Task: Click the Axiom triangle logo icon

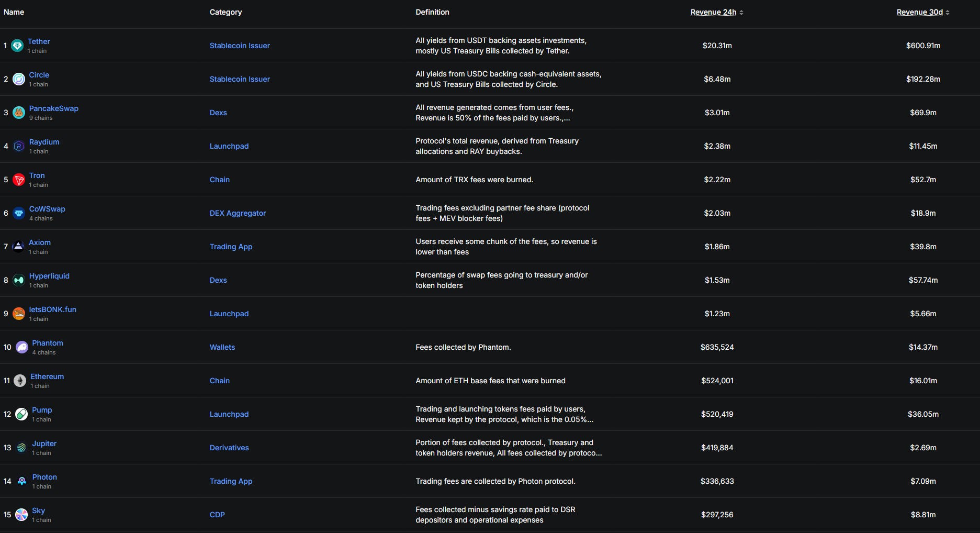Action: click(x=18, y=247)
